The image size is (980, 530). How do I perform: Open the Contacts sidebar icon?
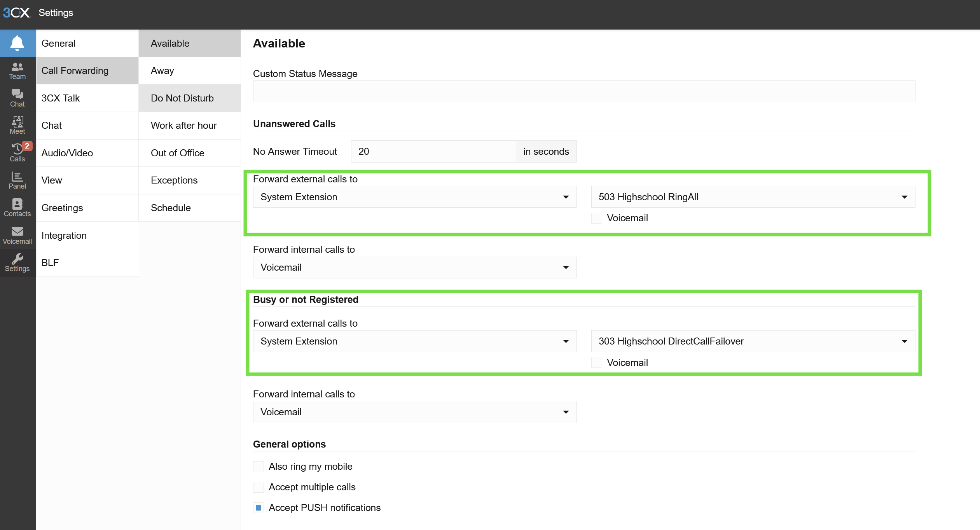17,208
